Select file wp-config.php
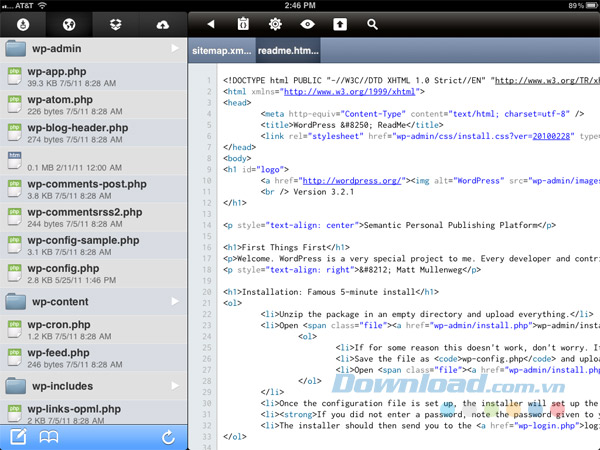The width and height of the screenshot is (600, 450). click(x=93, y=273)
